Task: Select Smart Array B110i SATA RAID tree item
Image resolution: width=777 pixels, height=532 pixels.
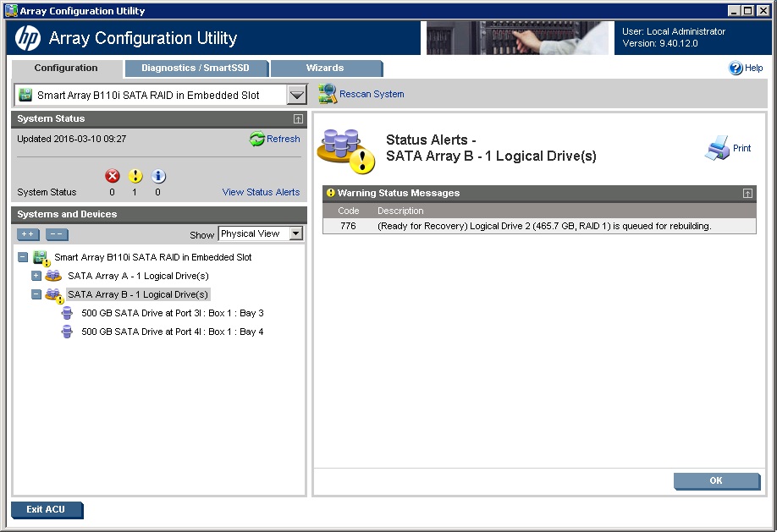Action: pyautogui.click(x=153, y=257)
